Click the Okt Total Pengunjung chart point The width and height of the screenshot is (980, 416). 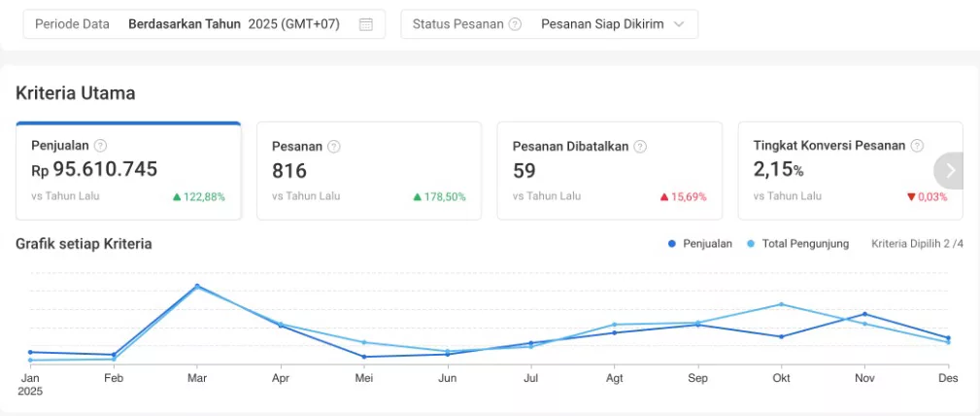[x=781, y=304]
